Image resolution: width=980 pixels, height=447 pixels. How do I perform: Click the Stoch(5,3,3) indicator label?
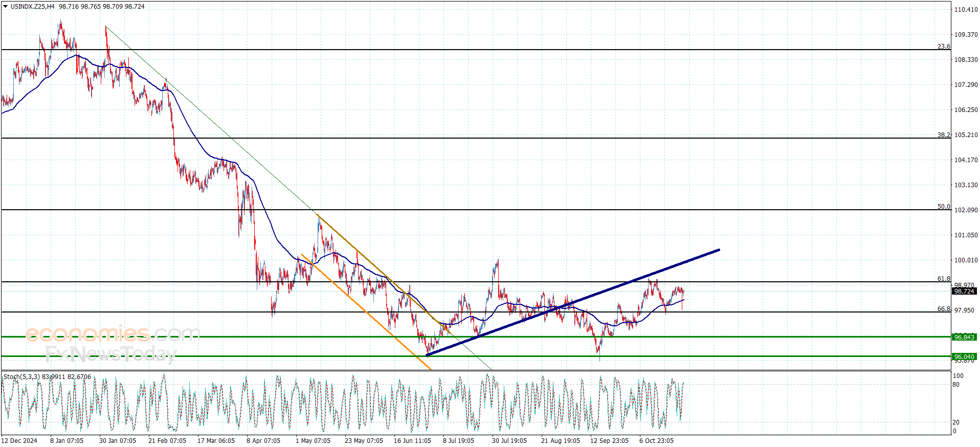pos(21,377)
